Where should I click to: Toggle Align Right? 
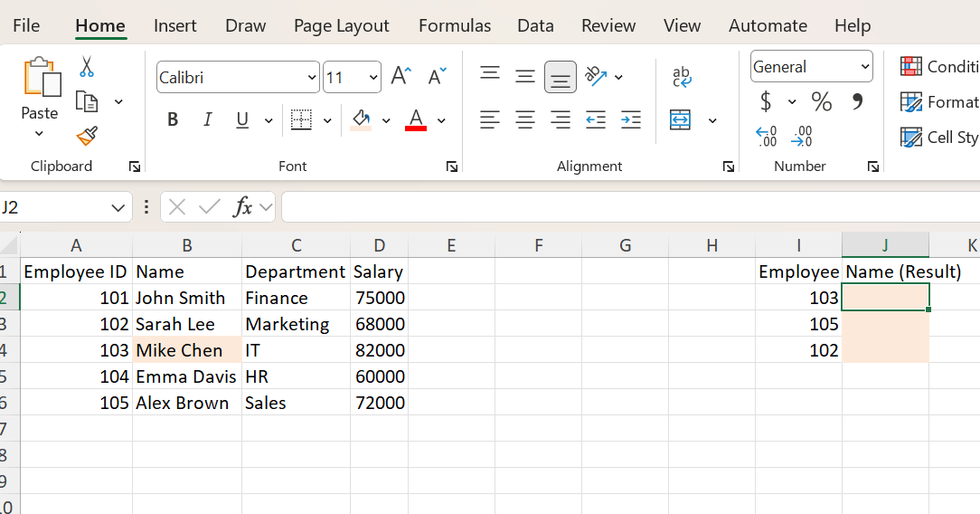tap(560, 119)
